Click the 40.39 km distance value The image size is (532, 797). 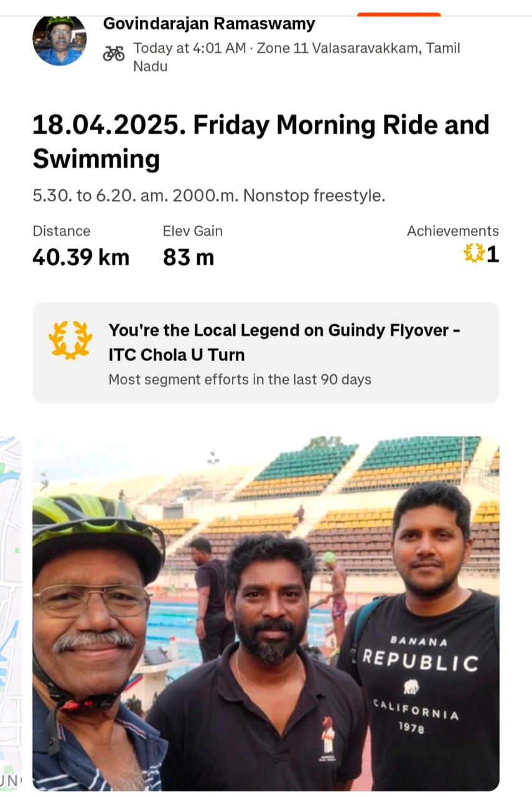[81, 257]
